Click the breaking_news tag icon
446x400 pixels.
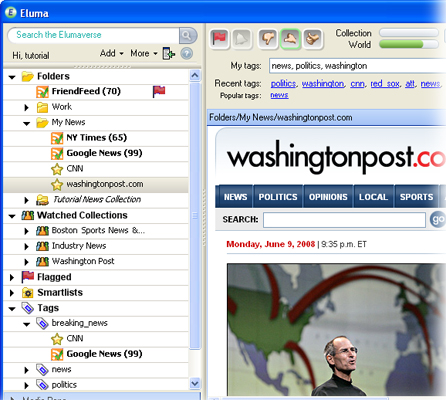42,323
